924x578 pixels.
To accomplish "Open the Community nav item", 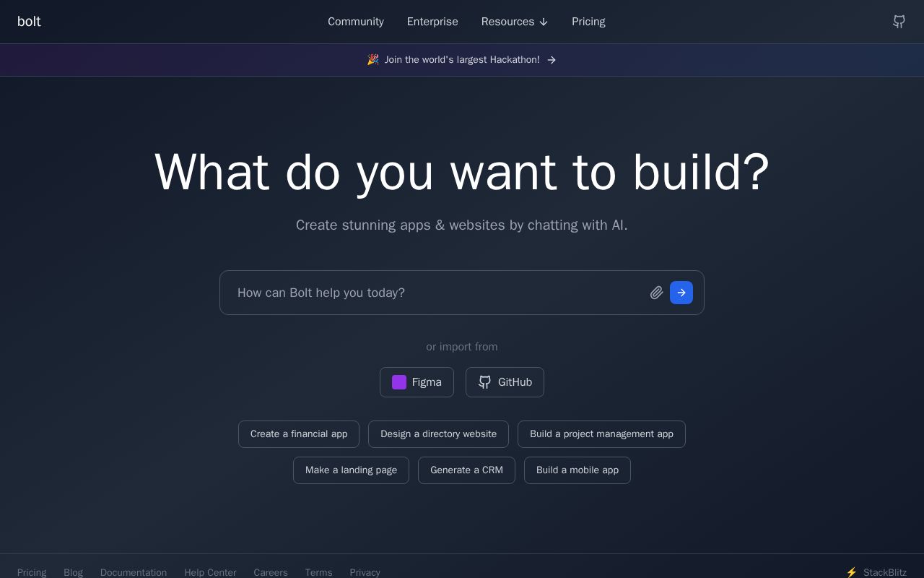I will [356, 22].
